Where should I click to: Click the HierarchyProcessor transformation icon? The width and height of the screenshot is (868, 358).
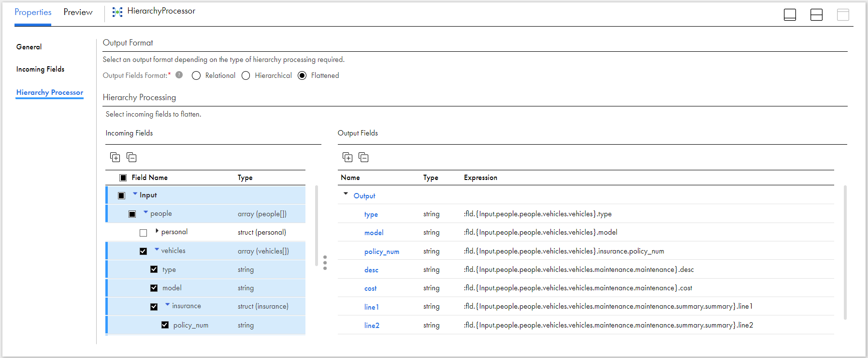(117, 12)
